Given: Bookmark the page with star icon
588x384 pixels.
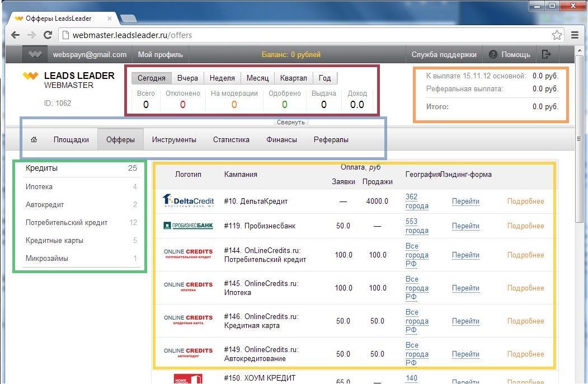Looking at the screenshot, I should pyautogui.click(x=557, y=35).
